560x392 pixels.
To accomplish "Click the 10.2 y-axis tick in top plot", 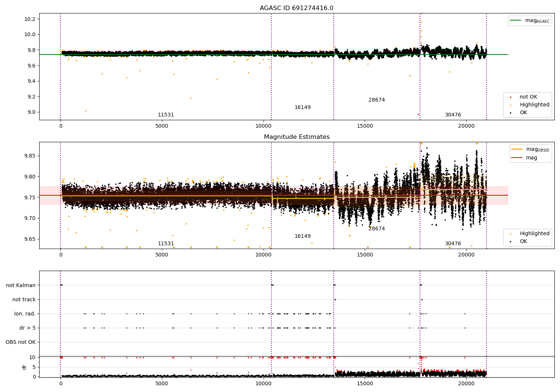I will pos(29,19).
